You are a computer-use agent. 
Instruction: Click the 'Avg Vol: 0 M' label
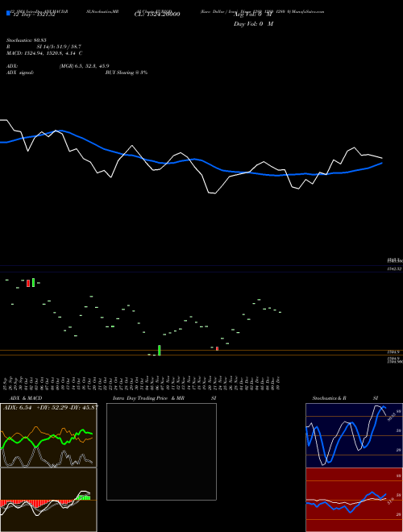253,15
